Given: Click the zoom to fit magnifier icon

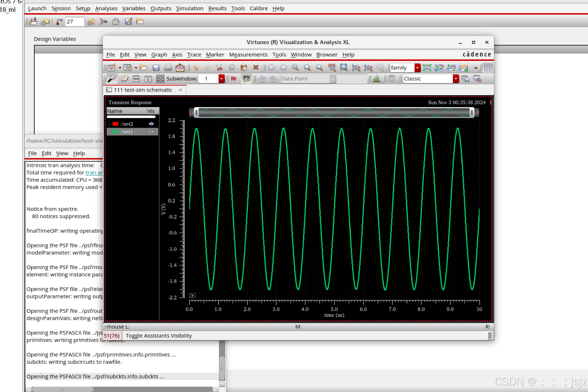Looking at the screenshot, I should click(x=295, y=68).
